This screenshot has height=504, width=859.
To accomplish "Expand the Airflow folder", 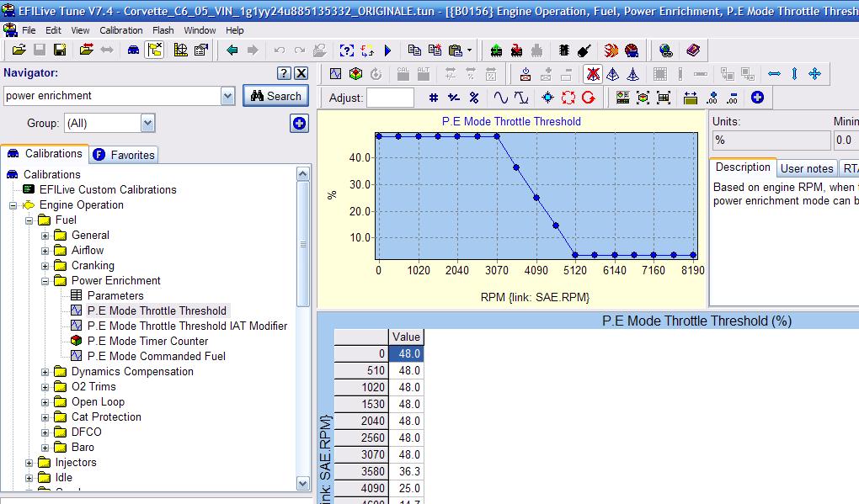I will click(x=45, y=252).
